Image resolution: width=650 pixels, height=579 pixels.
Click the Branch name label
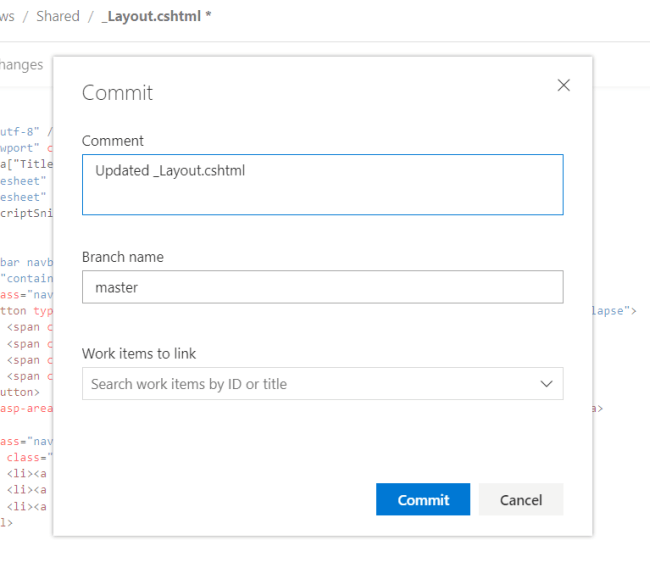pos(123,257)
